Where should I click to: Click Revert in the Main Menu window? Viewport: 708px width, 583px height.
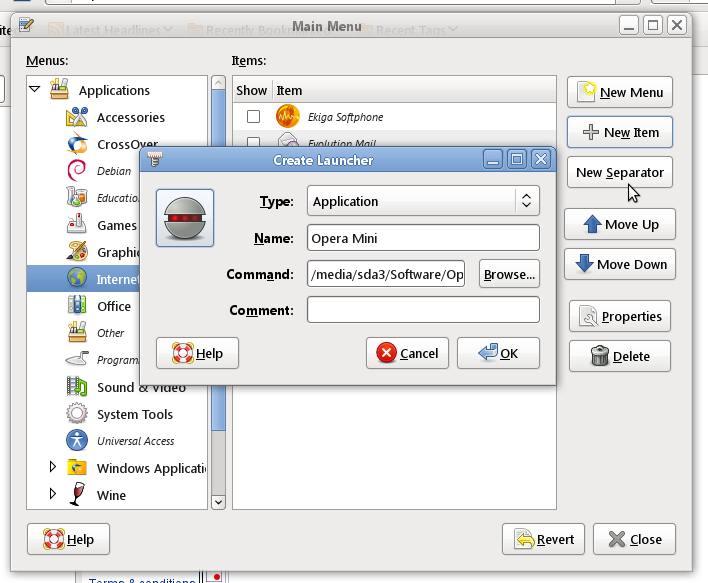tap(543, 539)
